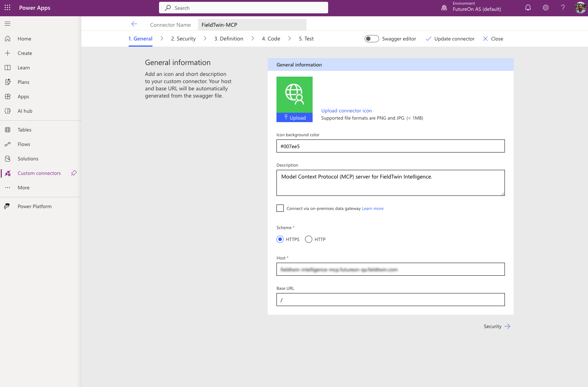Unpin Custom connectors with pin icon
Viewport: 588px width, 387px height.
74,173
